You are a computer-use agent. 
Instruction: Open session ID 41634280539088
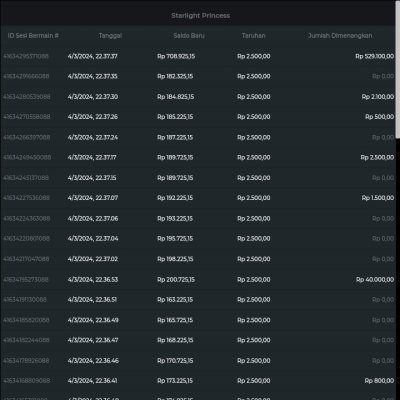[27, 97]
